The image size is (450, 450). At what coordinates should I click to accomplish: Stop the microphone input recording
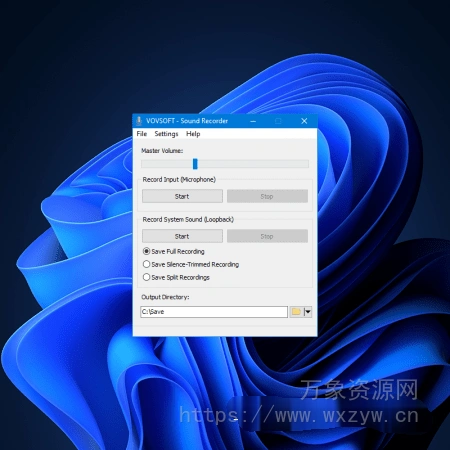267,196
